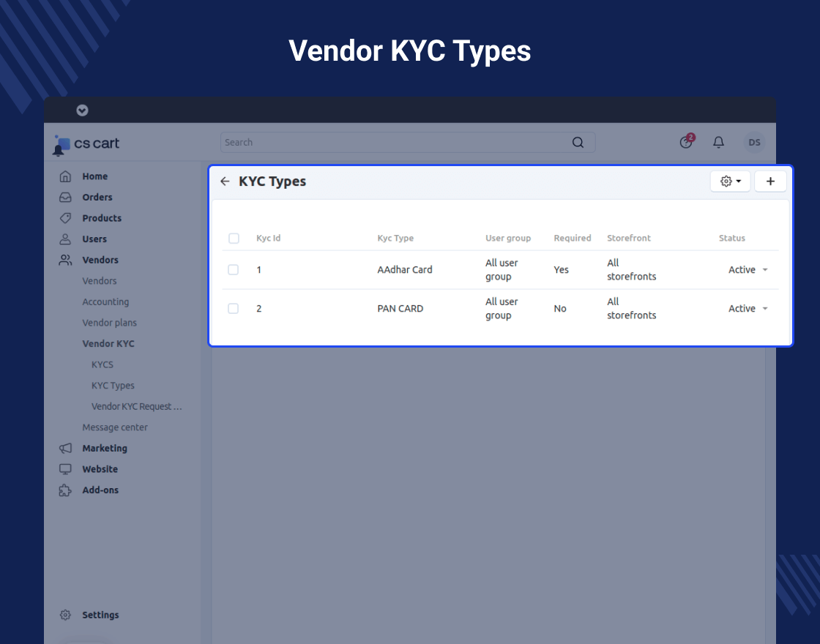Open the notifications bell

pos(718,142)
